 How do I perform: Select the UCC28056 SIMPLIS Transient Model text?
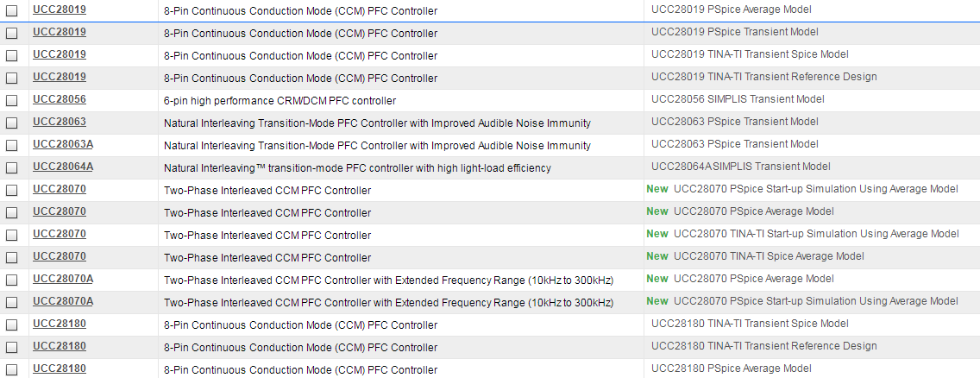click(738, 99)
